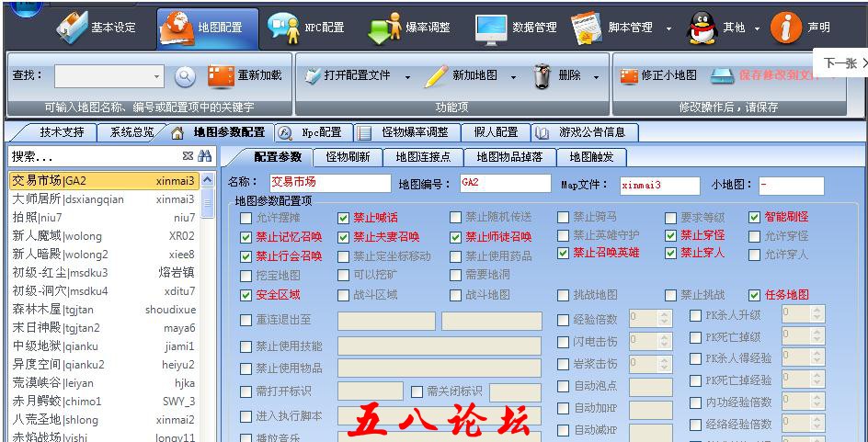Click the house icon on 地图参数配置 tab
This screenshot has width=868, height=442.
pyautogui.click(x=177, y=132)
